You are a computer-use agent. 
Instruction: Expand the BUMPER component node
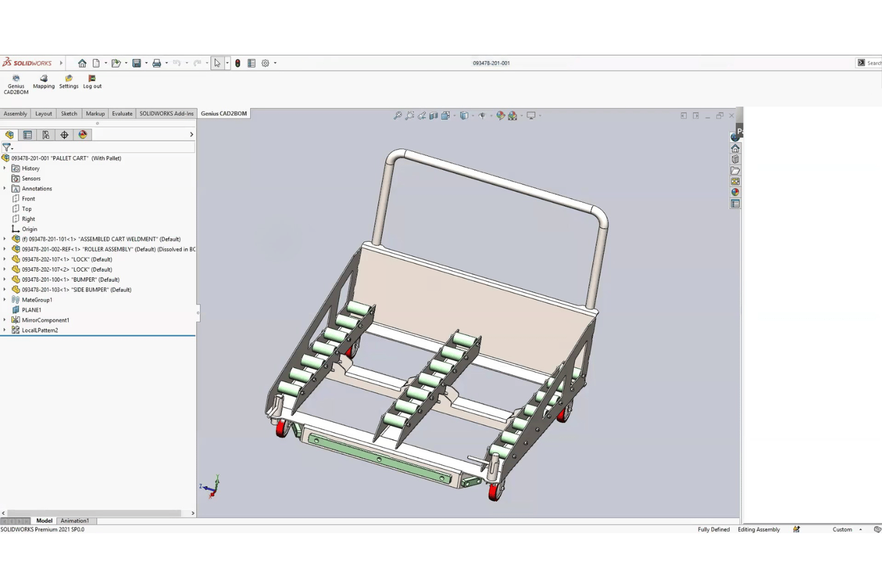(x=5, y=279)
